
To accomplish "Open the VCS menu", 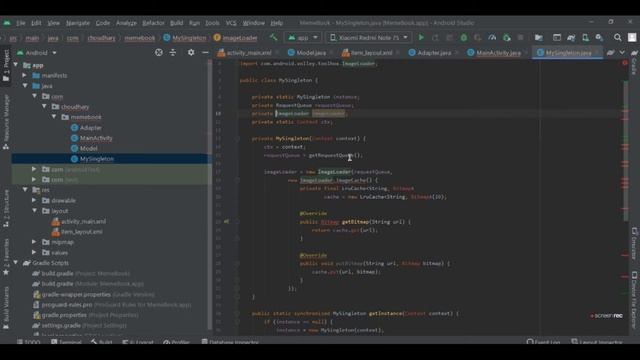I will pos(231,23).
